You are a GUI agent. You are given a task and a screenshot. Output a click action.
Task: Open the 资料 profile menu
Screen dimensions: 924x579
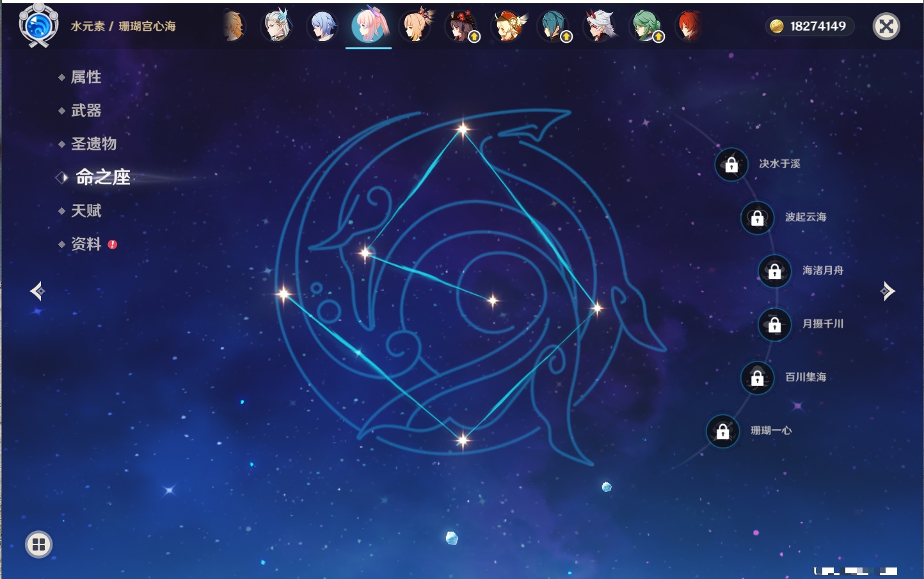click(87, 244)
